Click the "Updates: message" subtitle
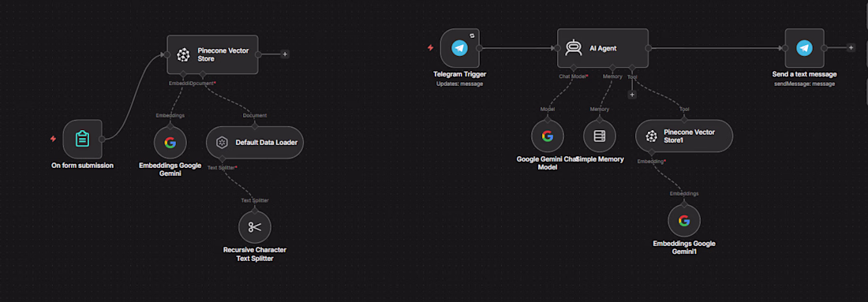The width and height of the screenshot is (868, 302). point(459,84)
